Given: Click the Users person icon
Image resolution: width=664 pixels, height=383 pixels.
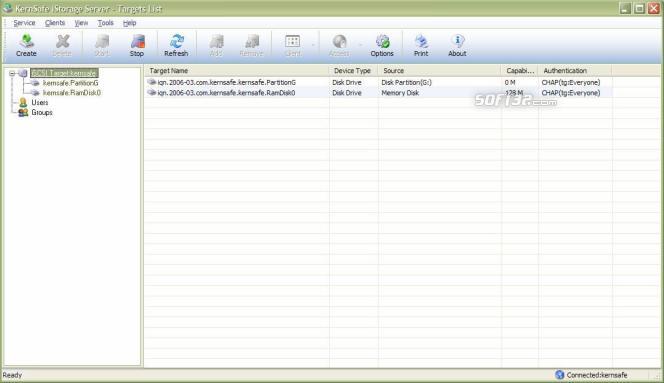Looking at the screenshot, I should [x=23, y=103].
